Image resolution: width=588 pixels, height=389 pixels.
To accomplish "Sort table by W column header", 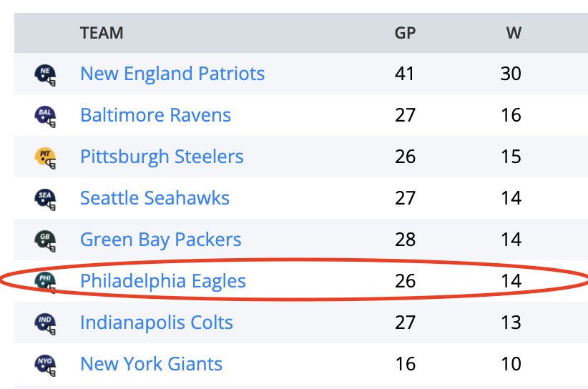I will 513,33.
